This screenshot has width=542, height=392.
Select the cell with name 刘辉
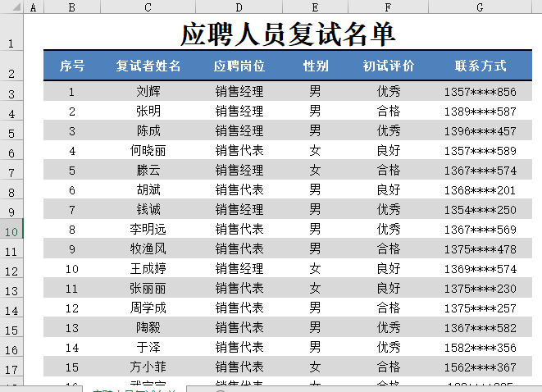coord(148,92)
